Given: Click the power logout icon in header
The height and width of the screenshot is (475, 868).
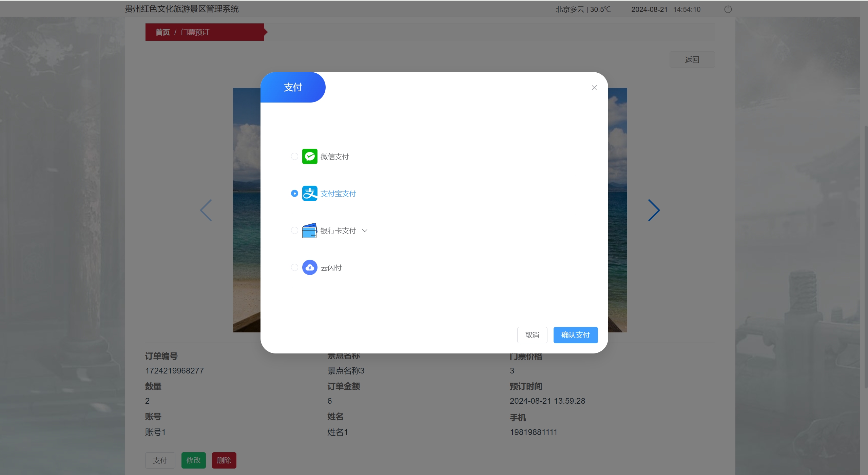Looking at the screenshot, I should 728,9.
